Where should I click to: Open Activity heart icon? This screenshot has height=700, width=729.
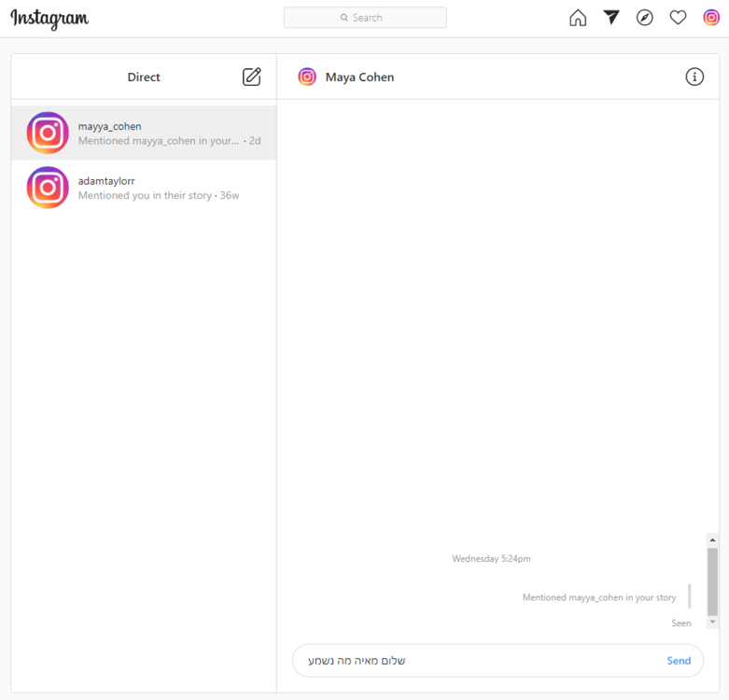679,18
